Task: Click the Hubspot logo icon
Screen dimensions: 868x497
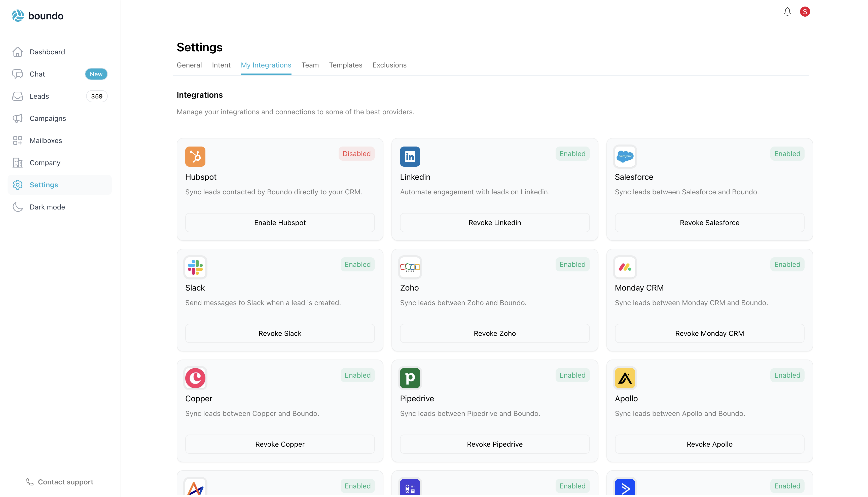Action: click(x=195, y=156)
